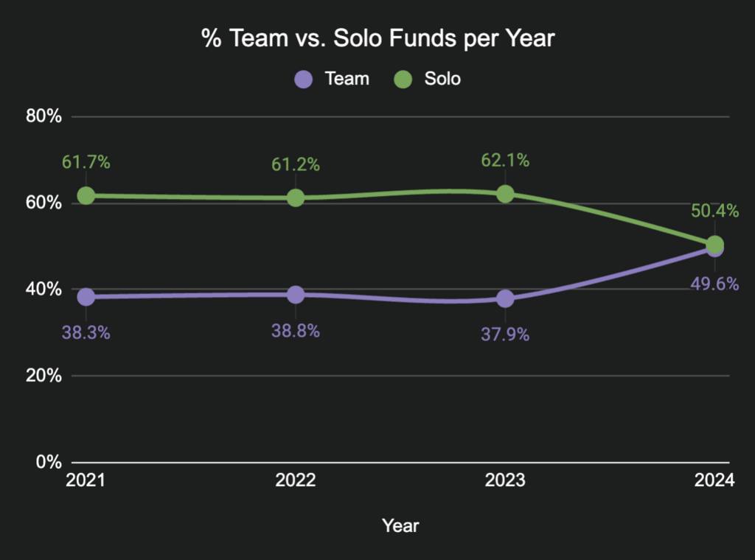This screenshot has height=560, width=755.
Task: Select the 2024 x-axis label
Action: [715, 481]
